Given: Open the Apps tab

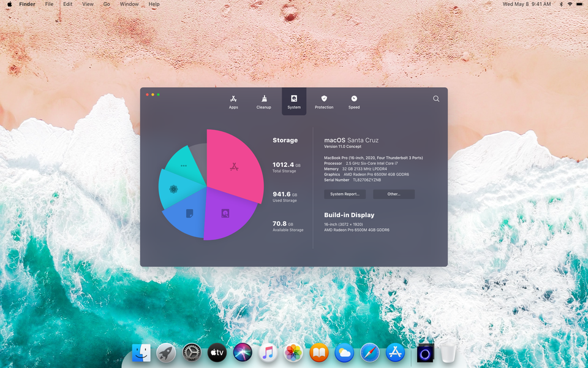Looking at the screenshot, I should [233, 102].
